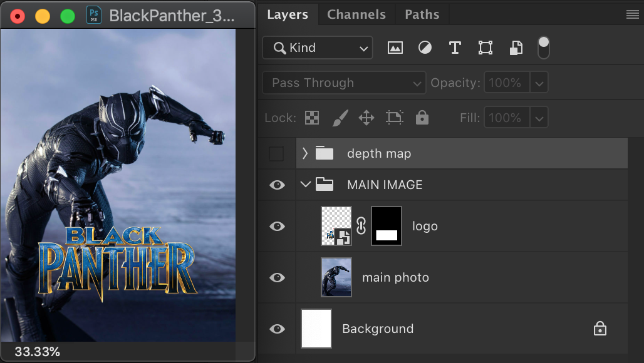Select the logo layer mask thumbnail
Viewport: 644px width, 363px height.
coord(386,226)
